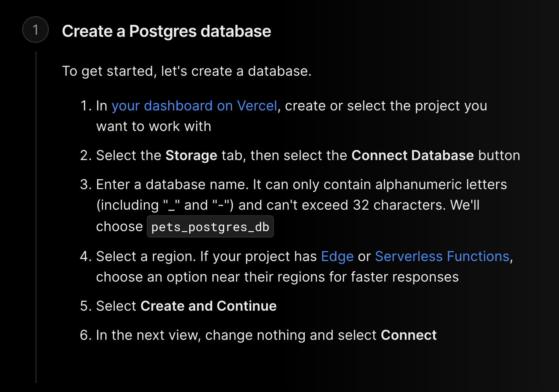Click the list number 3 marker
The width and height of the screenshot is (559, 392).
tap(86, 184)
